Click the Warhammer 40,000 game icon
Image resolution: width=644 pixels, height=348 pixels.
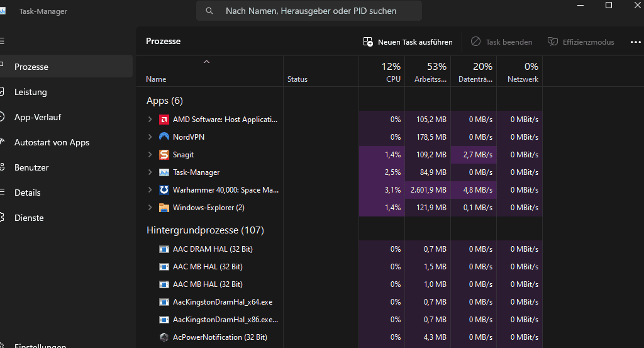[x=164, y=190]
